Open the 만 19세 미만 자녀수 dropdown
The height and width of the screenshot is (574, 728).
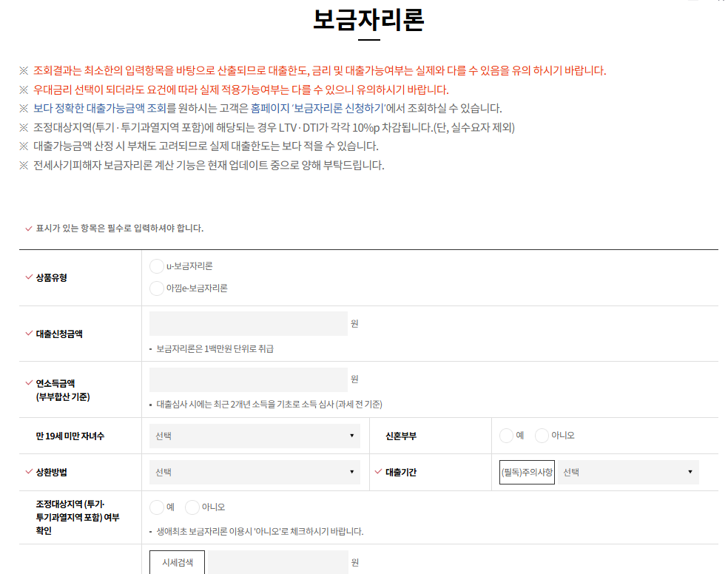tap(255, 435)
